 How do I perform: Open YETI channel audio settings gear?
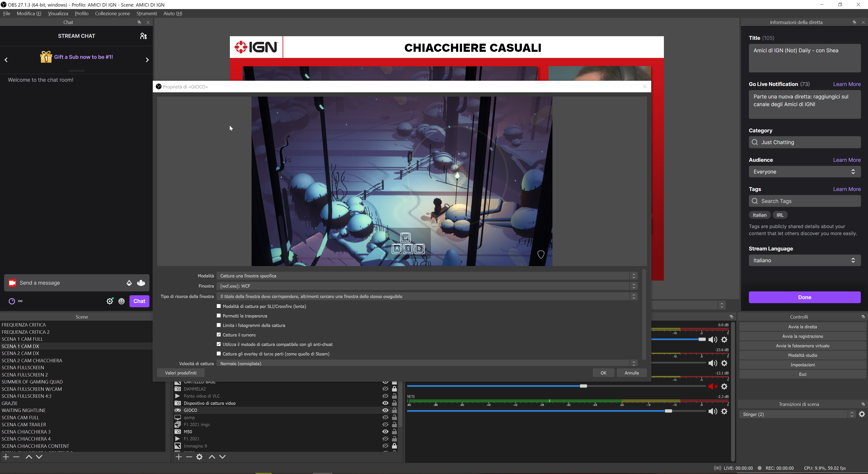point(724,411)
